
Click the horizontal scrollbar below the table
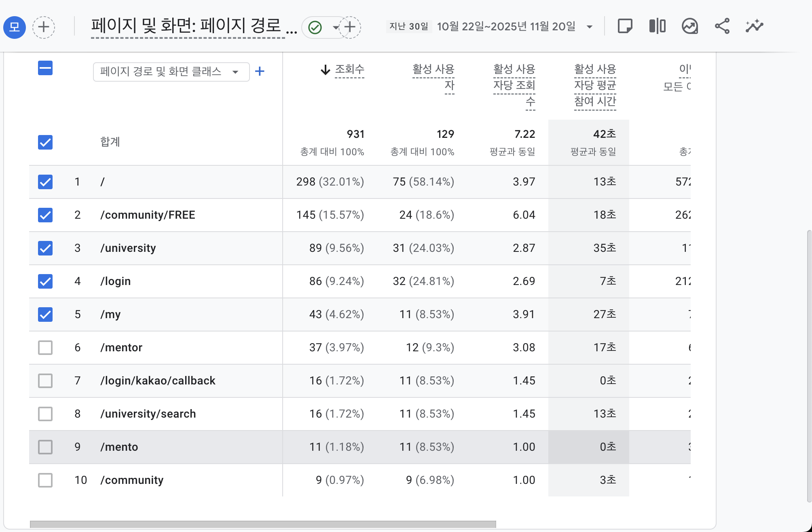pyautogui.click(x=263, y=524)
